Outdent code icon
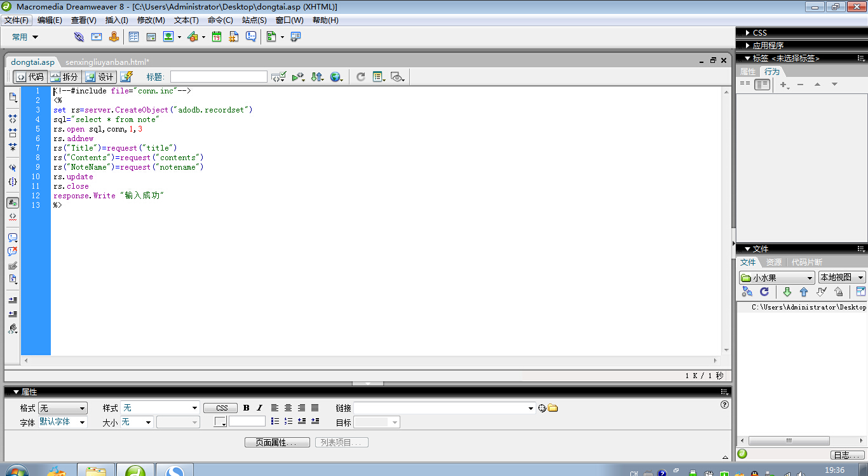This screenshot has height=476, width=868. [13, 314]
